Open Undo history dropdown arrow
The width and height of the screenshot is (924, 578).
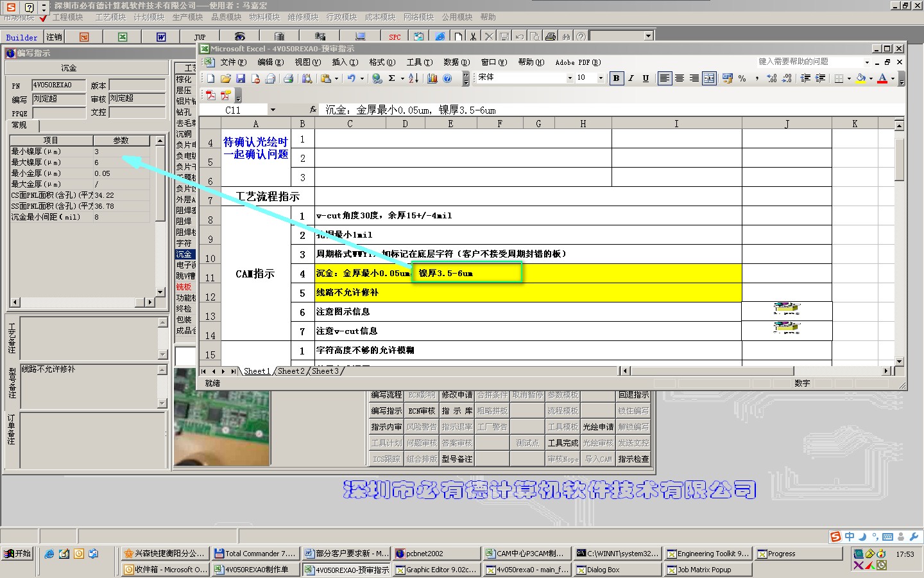(362, 78)
